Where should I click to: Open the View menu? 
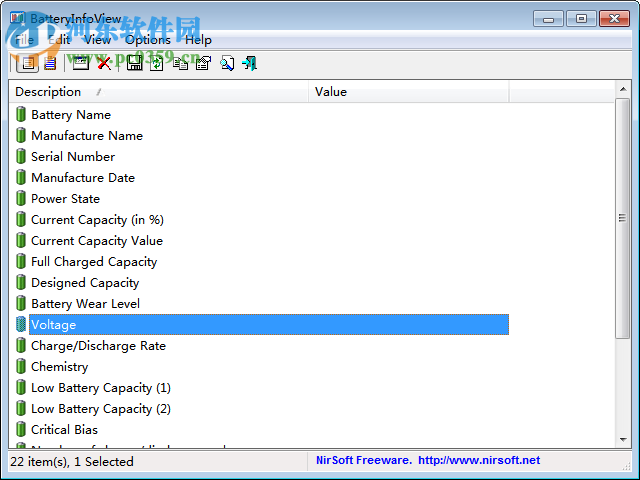pos(97,40)
